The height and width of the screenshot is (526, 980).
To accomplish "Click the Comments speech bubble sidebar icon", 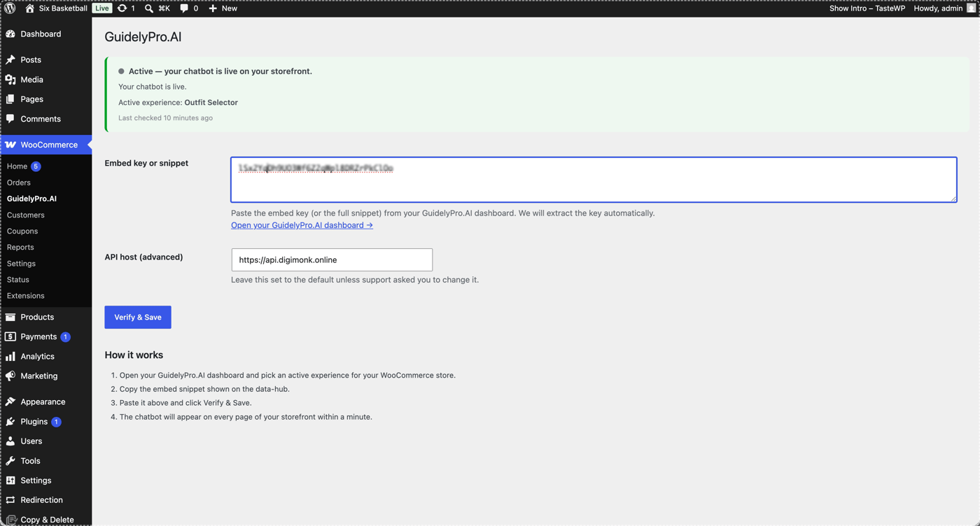I will coord(10,119).
